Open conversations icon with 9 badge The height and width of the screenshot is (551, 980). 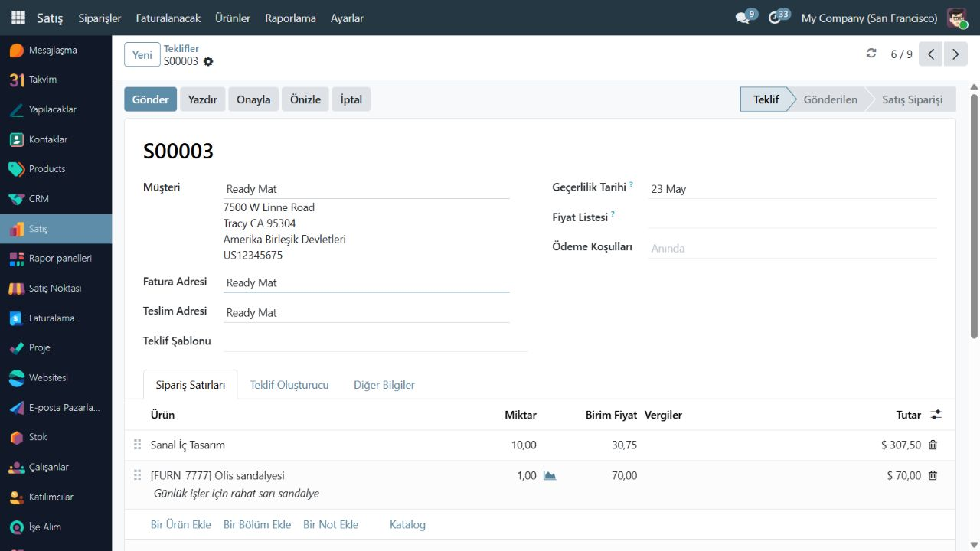coord(745,18)
